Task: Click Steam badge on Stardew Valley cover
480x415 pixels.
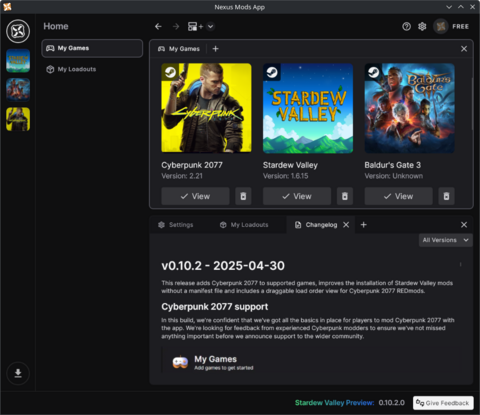Action: 272,72
